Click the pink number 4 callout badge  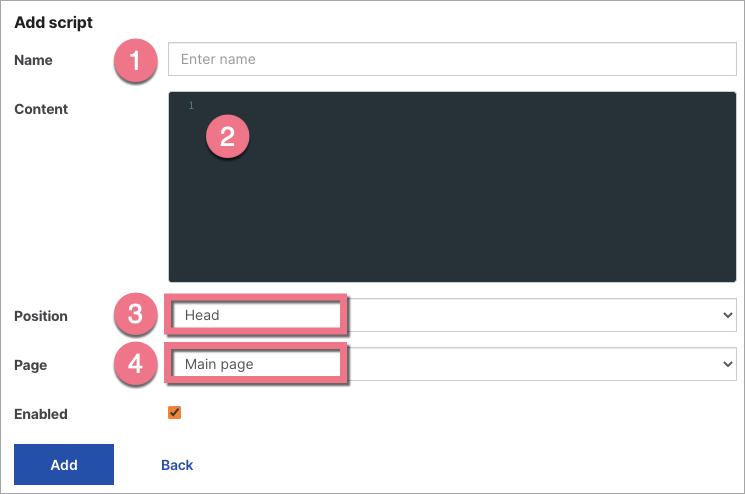point(135,365)
